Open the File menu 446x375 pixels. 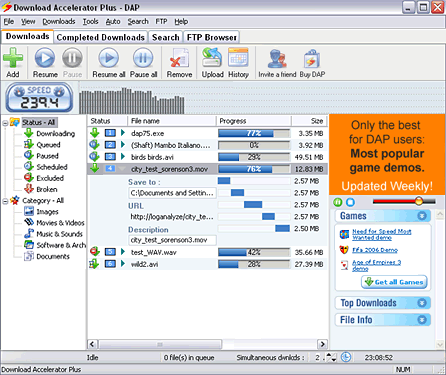click(9, 22)
